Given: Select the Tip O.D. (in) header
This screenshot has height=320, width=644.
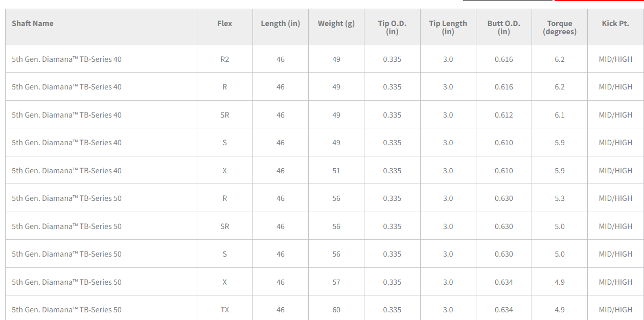Looking at the screenshot, I should pyautogui.click(x=392, y=27).
